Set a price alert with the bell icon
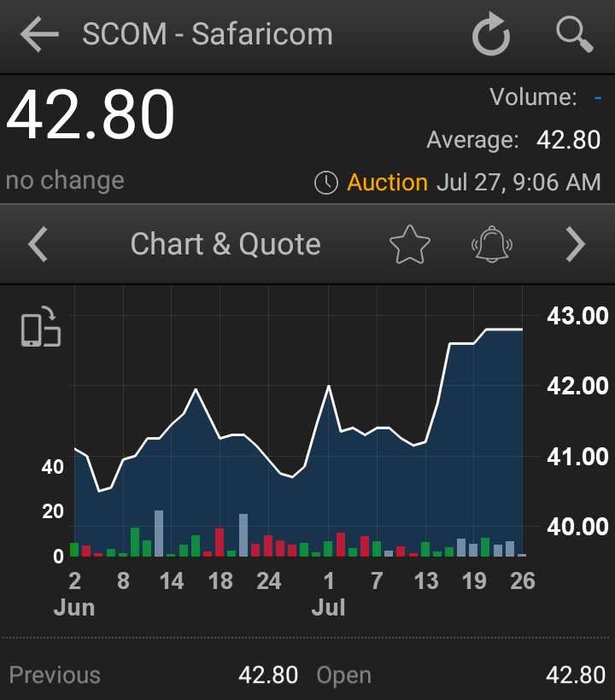The height and width of the screenshot is (700, 615). (x=492, y=244)
